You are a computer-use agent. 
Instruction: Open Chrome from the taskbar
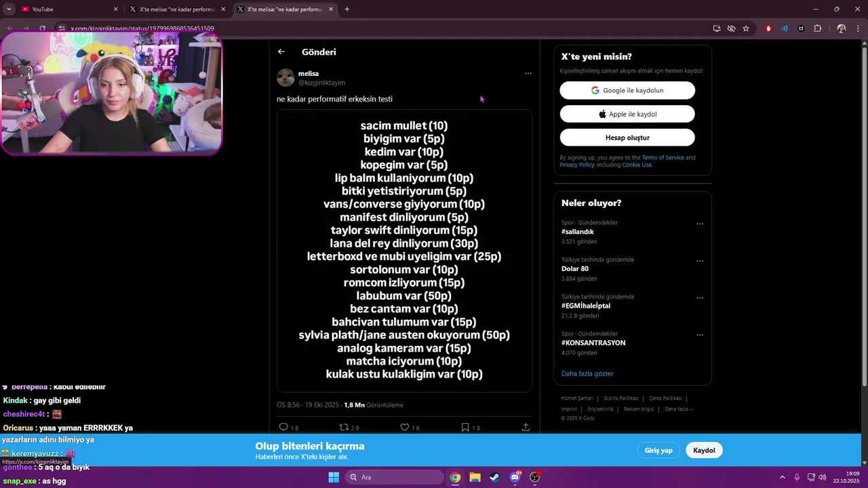point(455,477)
